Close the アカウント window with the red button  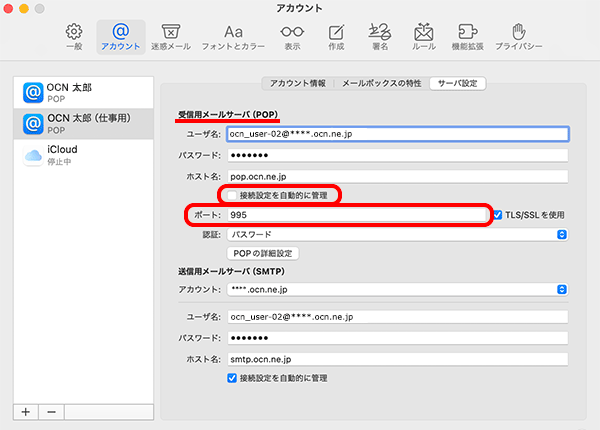coord(8,8)
